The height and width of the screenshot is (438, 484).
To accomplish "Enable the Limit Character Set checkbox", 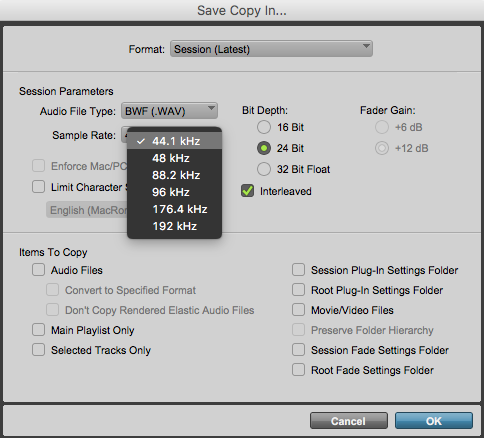I will click(38, 187).
